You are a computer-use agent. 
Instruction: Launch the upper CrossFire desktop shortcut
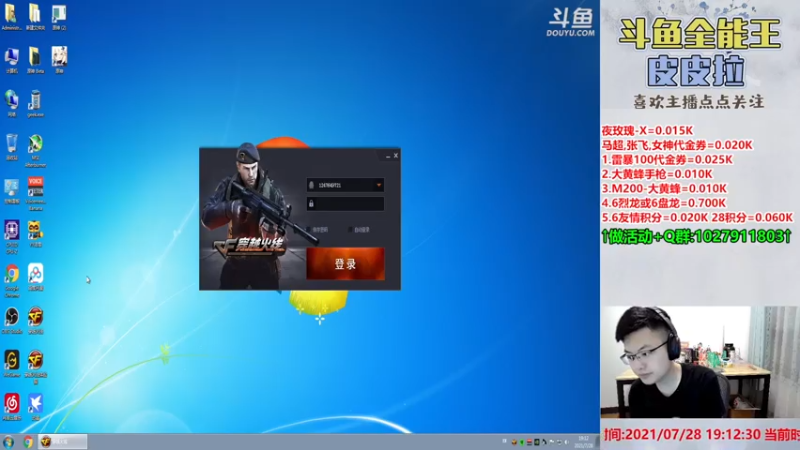click(35, 320)
